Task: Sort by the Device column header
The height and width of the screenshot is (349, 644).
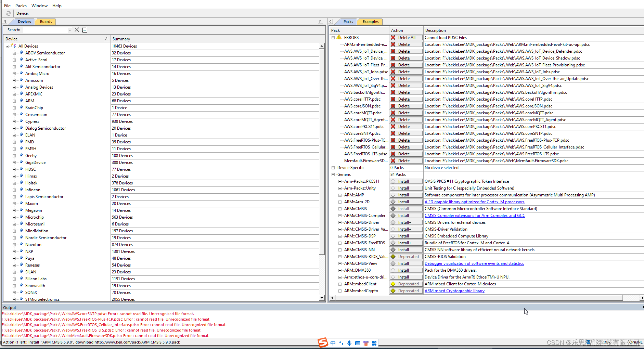Action: pos(57,39)
